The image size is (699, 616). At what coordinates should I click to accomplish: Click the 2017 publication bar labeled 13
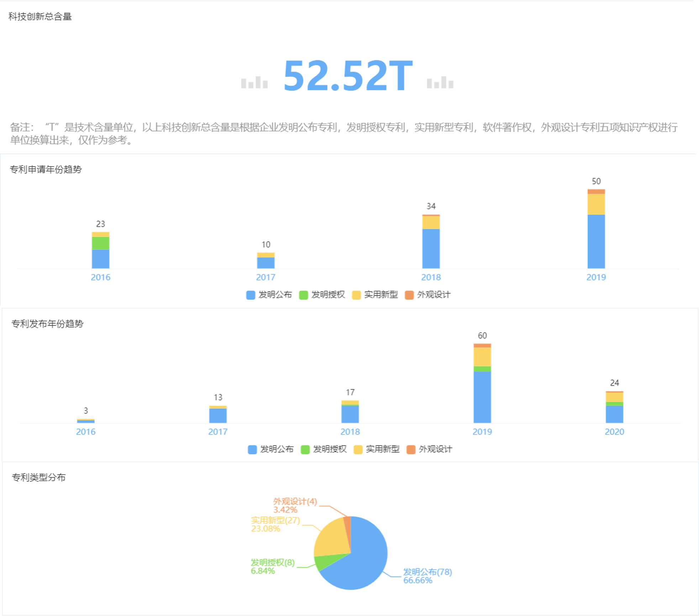click(x=218, y=414)
